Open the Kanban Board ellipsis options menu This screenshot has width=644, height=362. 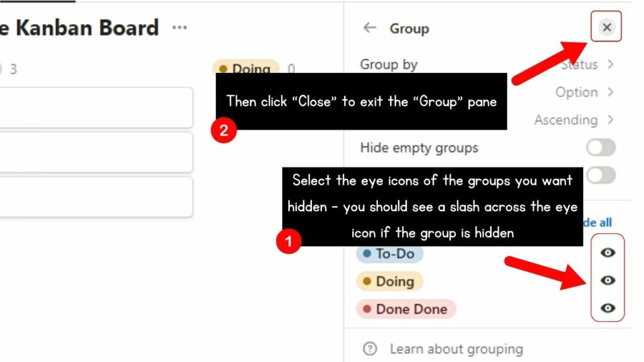179,27
